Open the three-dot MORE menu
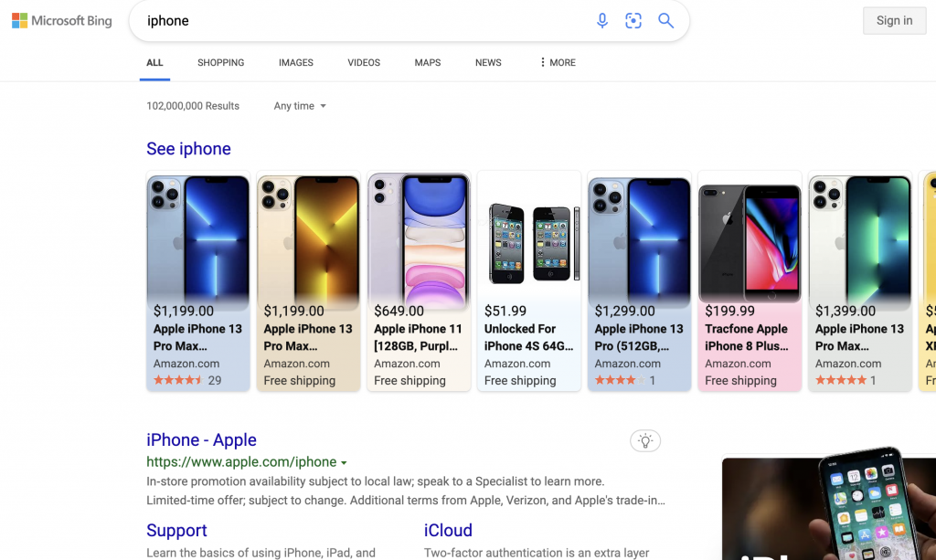 point(557,63)
